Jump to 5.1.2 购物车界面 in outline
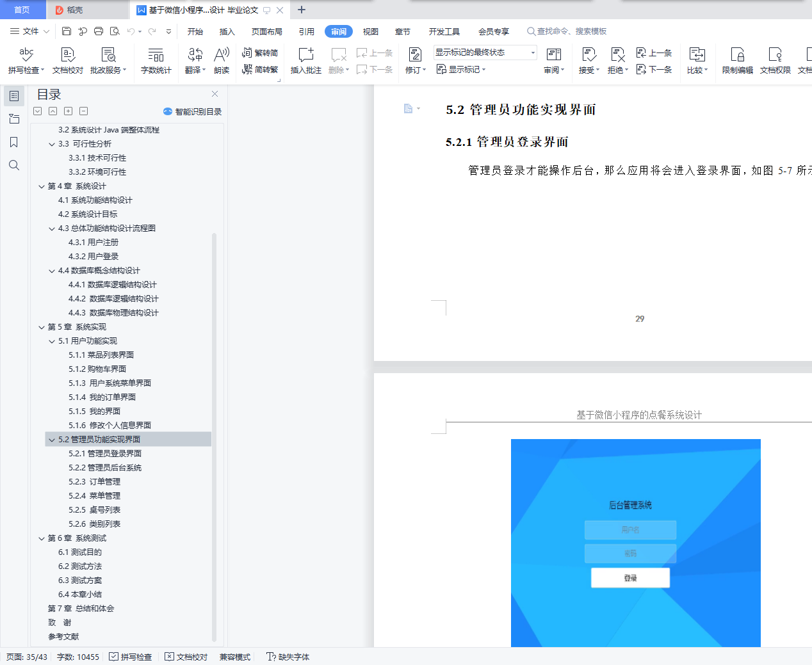 [x=97, y=369]
